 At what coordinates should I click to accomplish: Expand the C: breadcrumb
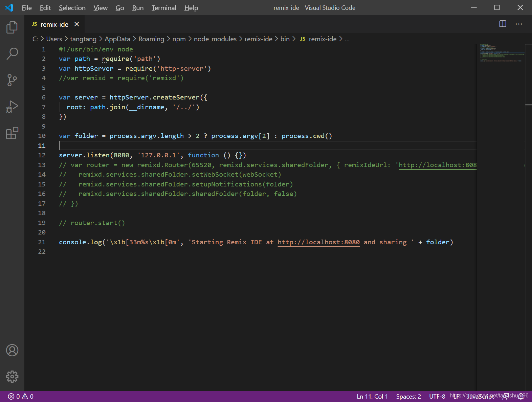coord(35,39)
